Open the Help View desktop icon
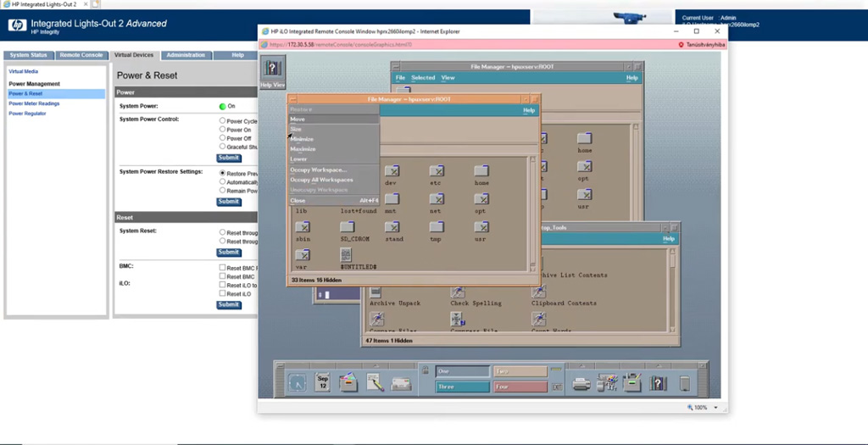 [x=272, y=69]
